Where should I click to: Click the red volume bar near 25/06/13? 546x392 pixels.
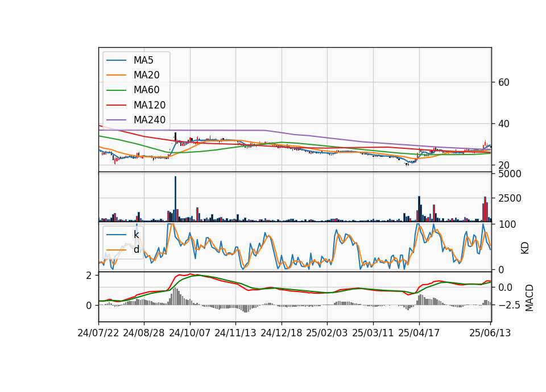pos(485,209)
